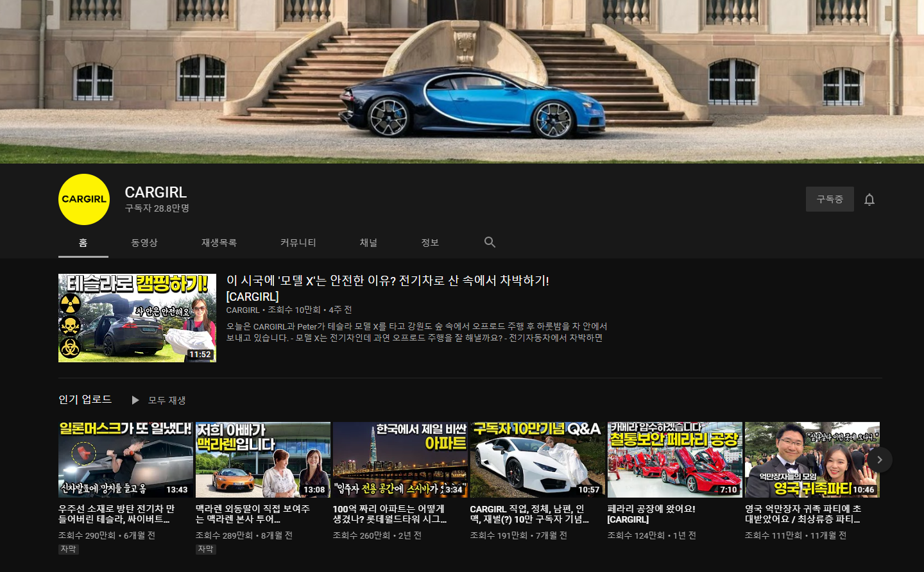
Task: Click title 100억 짜리 아파트는 어떻게
Action: [390, 514]
